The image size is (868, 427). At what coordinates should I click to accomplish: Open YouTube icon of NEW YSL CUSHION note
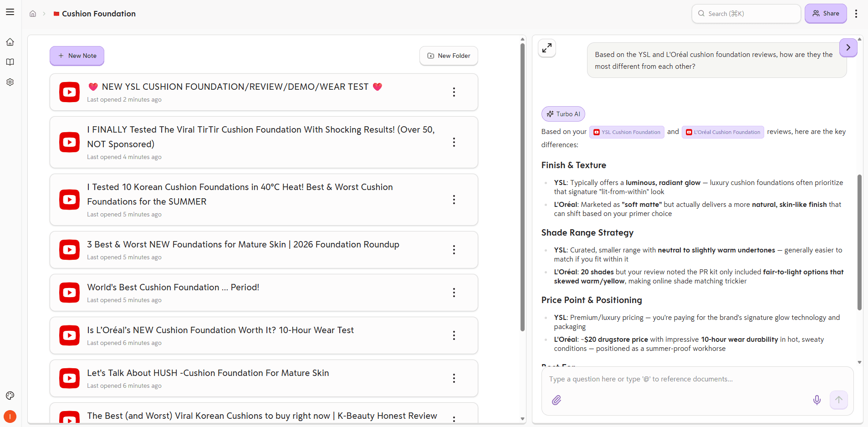tap(69, 92)
